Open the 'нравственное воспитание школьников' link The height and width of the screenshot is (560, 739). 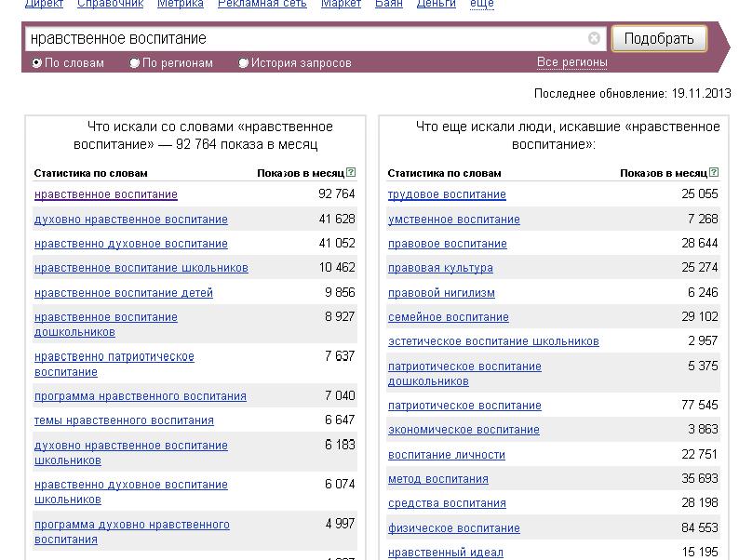141,268
